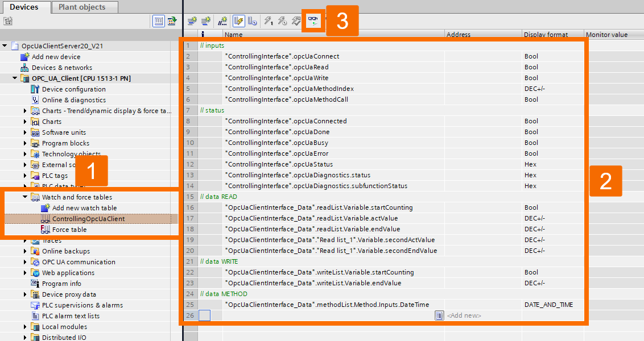Toggle the advanced setting columns clock button
This screenshot has height=341, width=644.
(252, 20)
